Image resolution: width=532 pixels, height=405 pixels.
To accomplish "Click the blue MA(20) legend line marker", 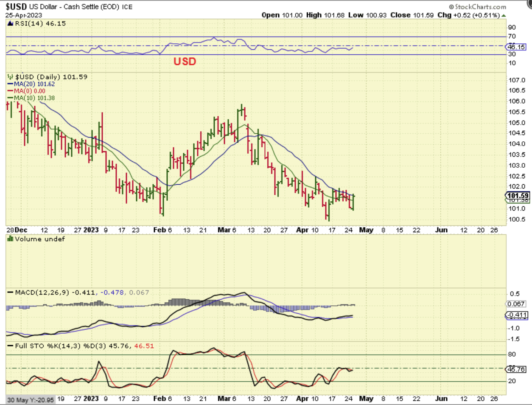I will 10,84.
